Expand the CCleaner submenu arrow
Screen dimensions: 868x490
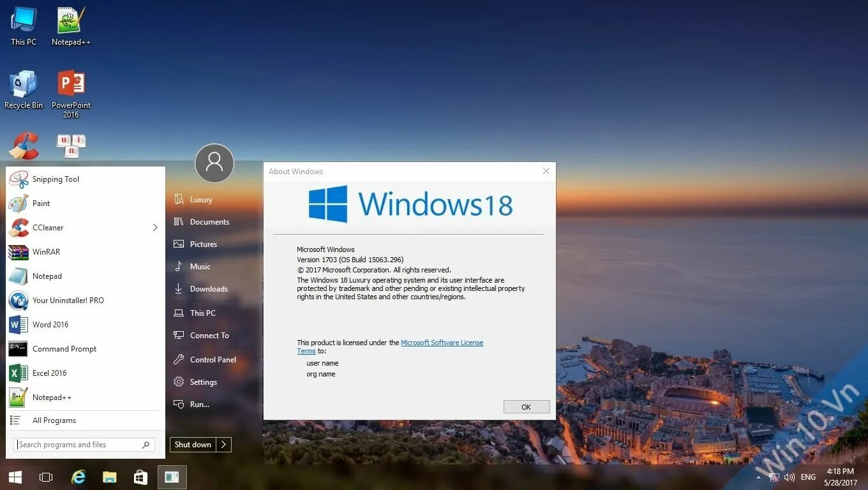tap(155, 228)
